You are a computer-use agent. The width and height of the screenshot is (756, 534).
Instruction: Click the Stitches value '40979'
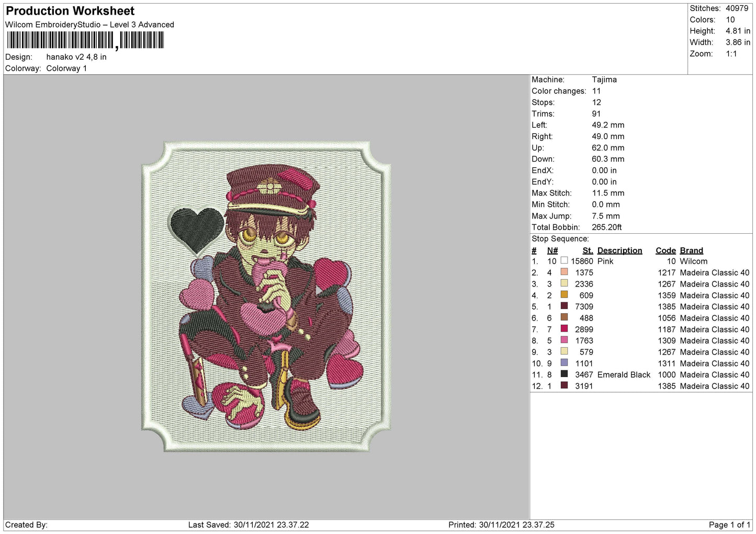tap(737, 8)
